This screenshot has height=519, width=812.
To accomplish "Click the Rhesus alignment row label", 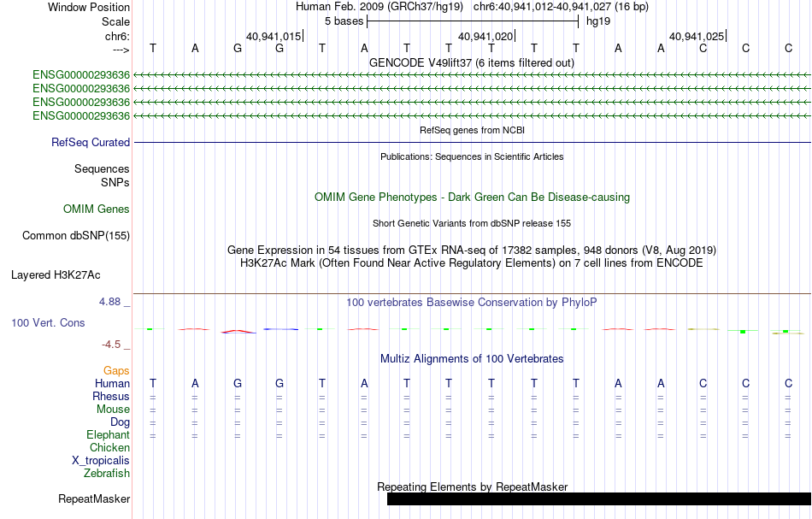I will pyautogui.click(x=111, y=396).
